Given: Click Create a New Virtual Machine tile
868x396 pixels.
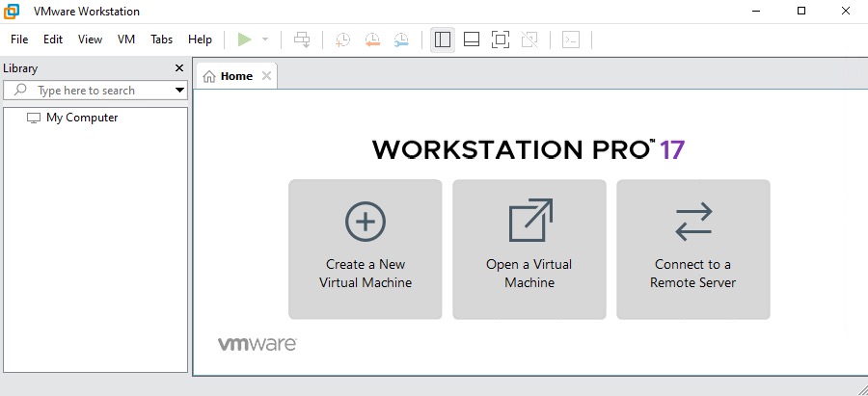Looking at the screenshot, I should pyautogui.click(x=366, y=249).
